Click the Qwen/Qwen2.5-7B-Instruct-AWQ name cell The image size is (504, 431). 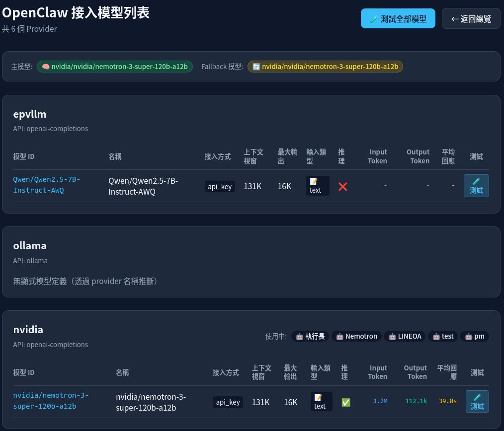[x=143, y=186]
